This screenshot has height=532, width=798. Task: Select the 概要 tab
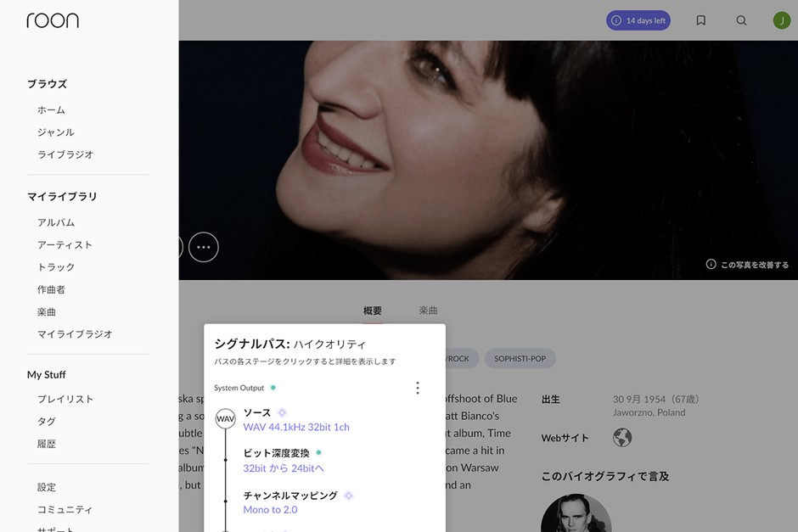[x=371, y=311]
